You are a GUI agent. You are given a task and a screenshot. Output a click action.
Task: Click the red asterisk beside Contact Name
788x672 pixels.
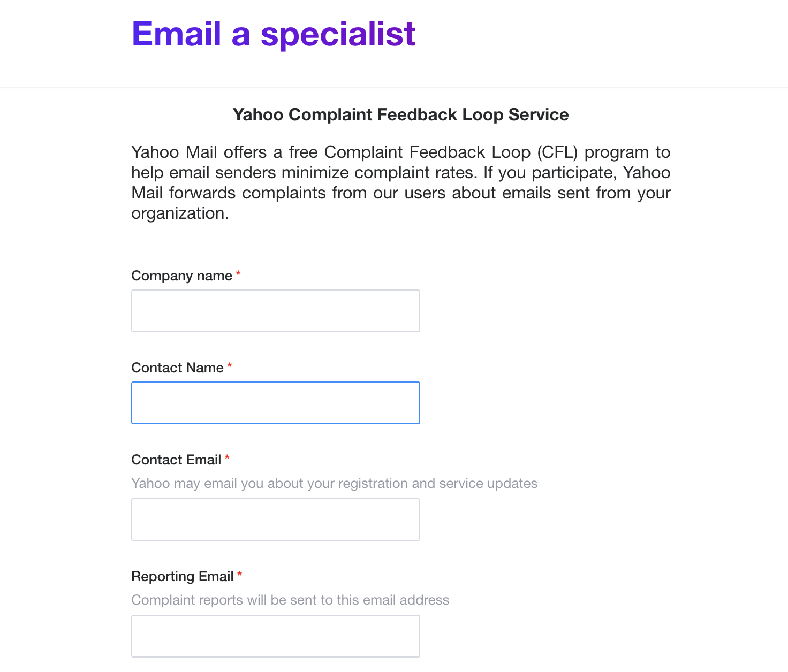click(230, 365)
